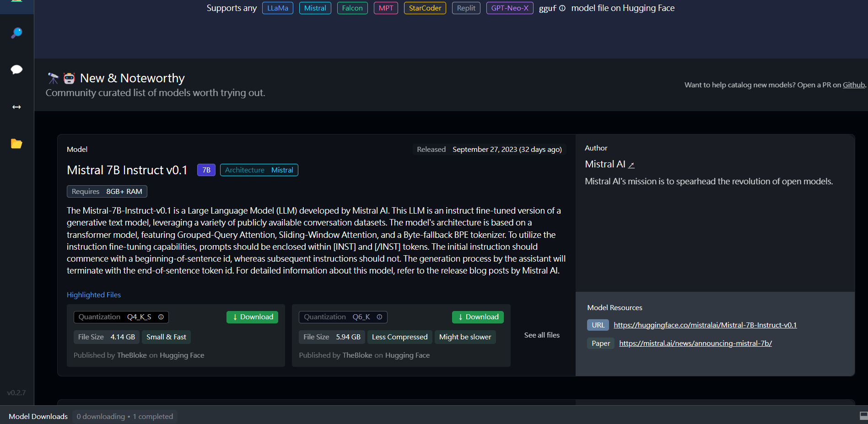Expand the Model Downloads panel at bottom right

(x=863, y=416)
